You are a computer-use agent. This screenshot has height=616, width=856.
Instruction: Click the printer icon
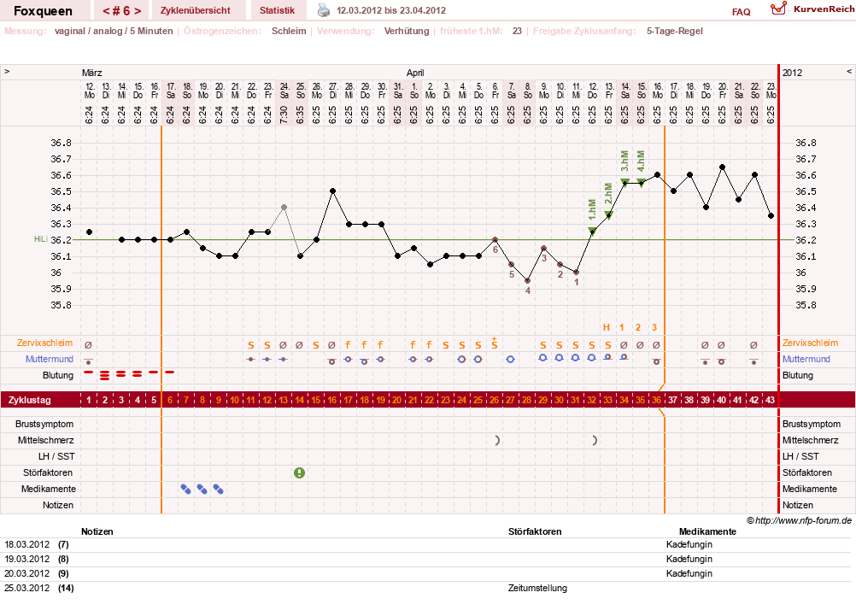pos(324,10)
